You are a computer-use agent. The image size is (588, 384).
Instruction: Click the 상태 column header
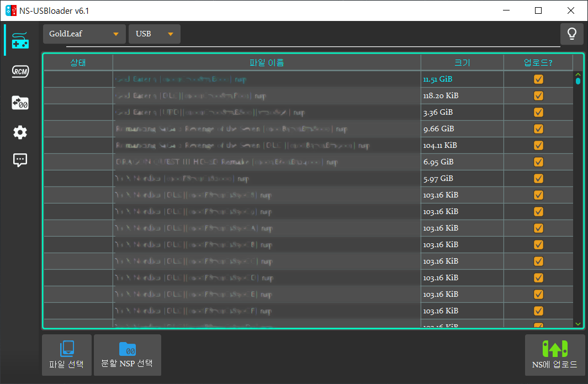tap(78, 62)
